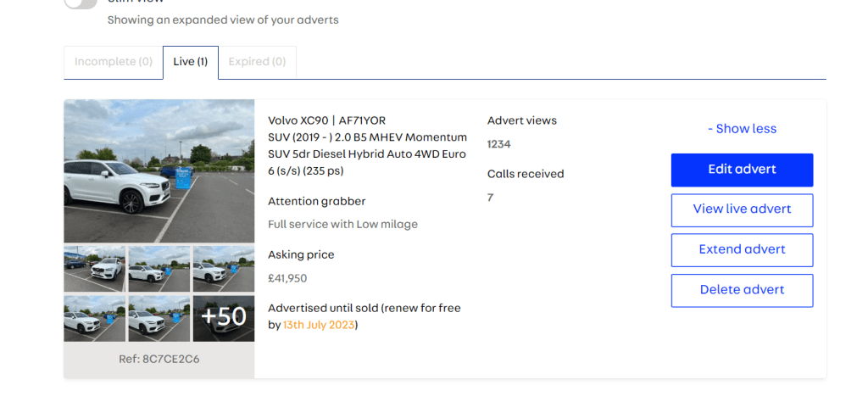Click the 13th July 2023 renewal date
Screen dimensions: 868x413
319,325
